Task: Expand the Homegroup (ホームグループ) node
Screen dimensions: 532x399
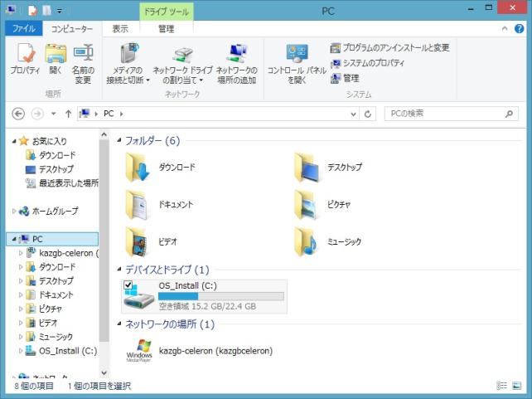Action: pyautogui.click(x=14, y=211)
